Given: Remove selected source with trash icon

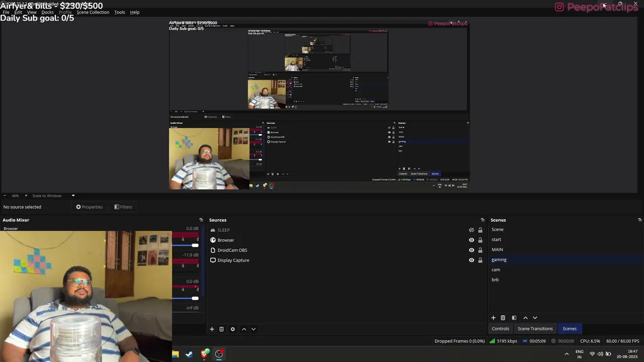Looking at the screenshot, I should 221,329.
